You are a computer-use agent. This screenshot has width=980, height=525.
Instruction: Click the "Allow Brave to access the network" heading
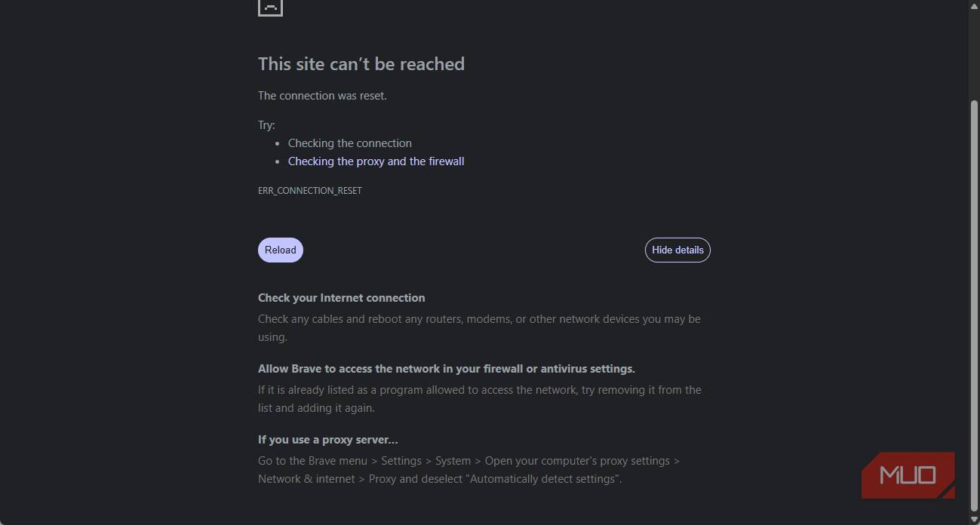[446, 369]
